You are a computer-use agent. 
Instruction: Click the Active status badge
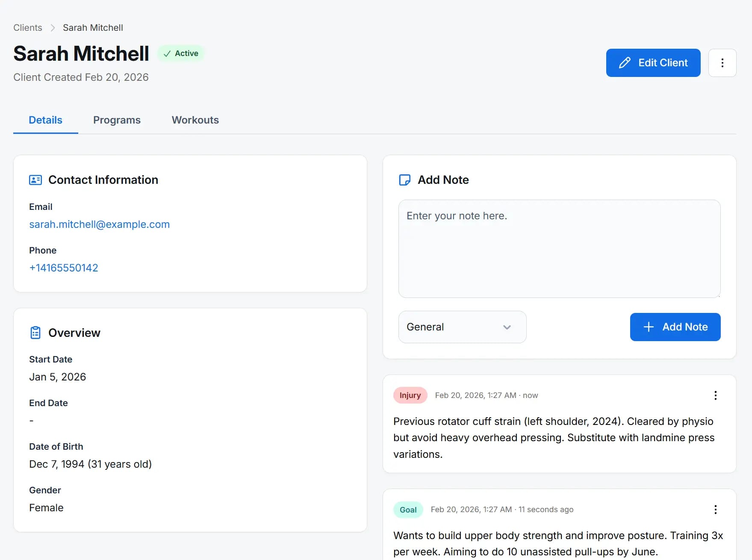pyautogui.click(x=181, y=53)
